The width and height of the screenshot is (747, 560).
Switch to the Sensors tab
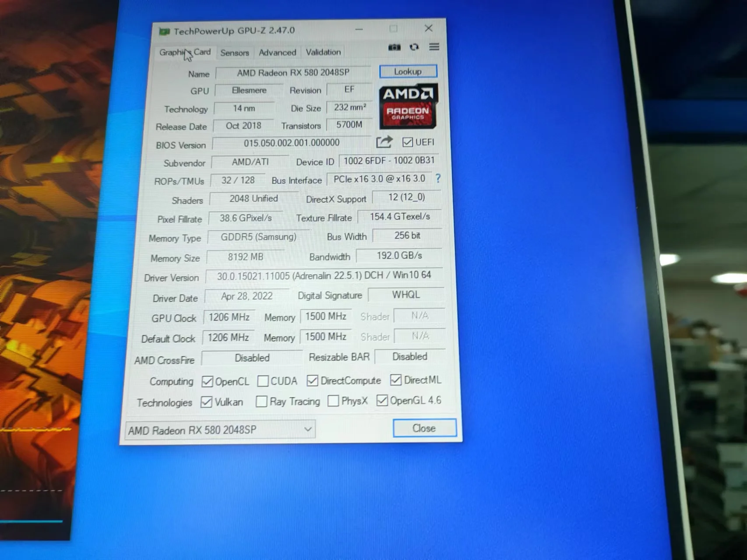tap(235, 53)
